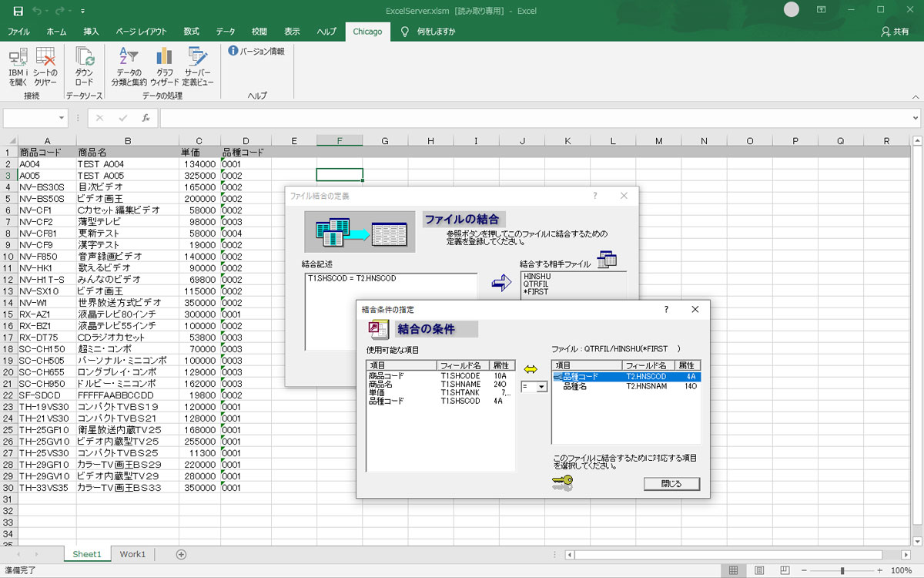Click the Select All corner of the sheet
924x578 pixels.
(8, 141)
